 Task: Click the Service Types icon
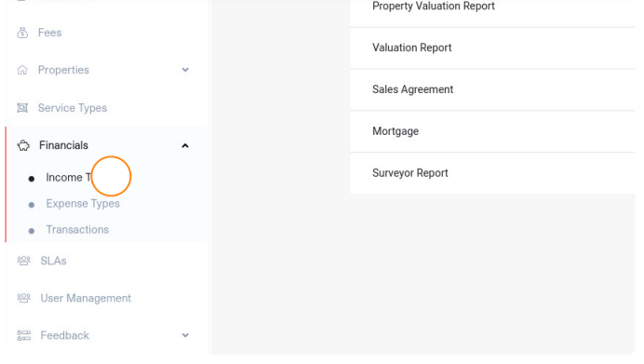(22, 108)
